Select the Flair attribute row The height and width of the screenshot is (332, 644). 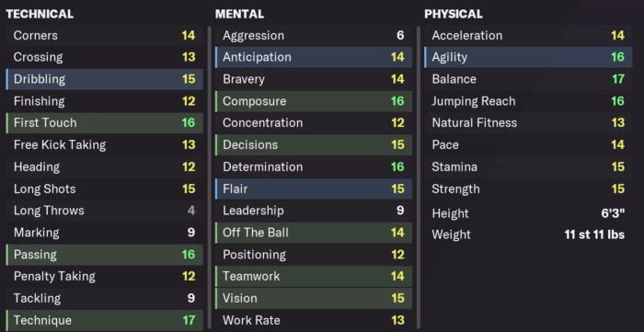[314, 189]
